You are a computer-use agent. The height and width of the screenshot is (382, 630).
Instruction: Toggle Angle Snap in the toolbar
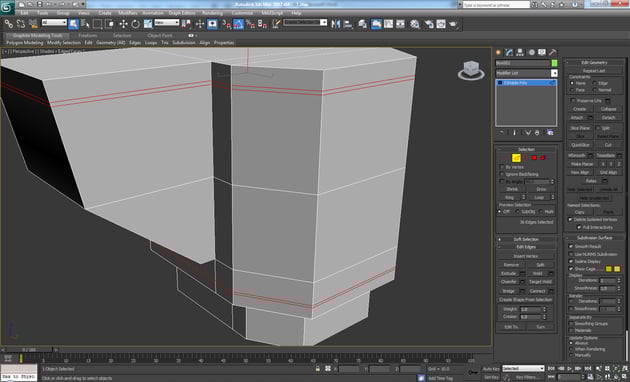click(238, 24)
